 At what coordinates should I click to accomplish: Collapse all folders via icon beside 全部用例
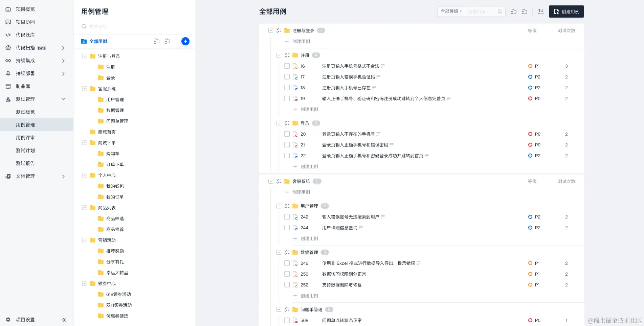(x=157, y=41)
